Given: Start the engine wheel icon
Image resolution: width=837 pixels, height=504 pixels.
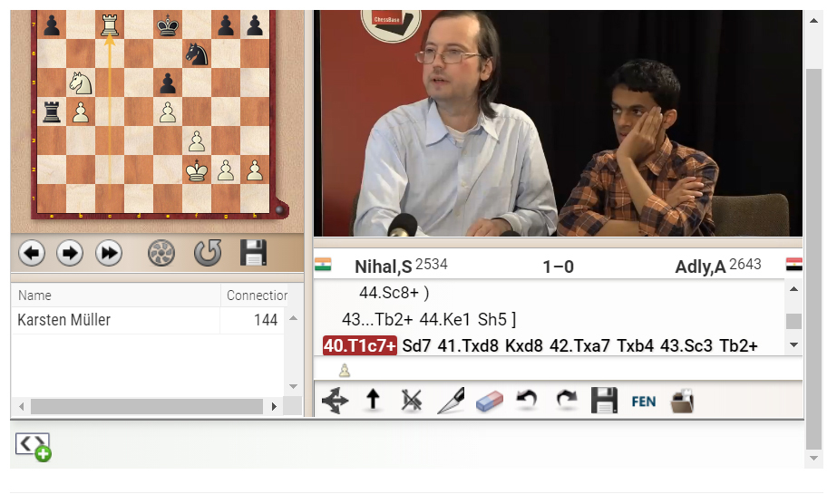Looking at the screenshot, I should [x=161, y=253].
